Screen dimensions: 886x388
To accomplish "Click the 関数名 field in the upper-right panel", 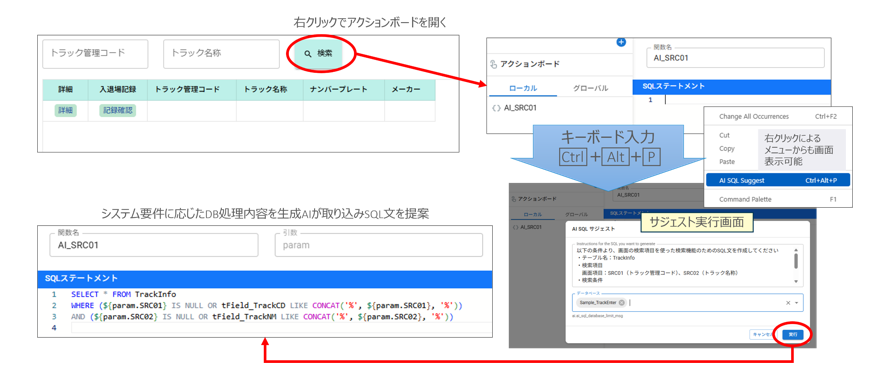I will (735, 57).
